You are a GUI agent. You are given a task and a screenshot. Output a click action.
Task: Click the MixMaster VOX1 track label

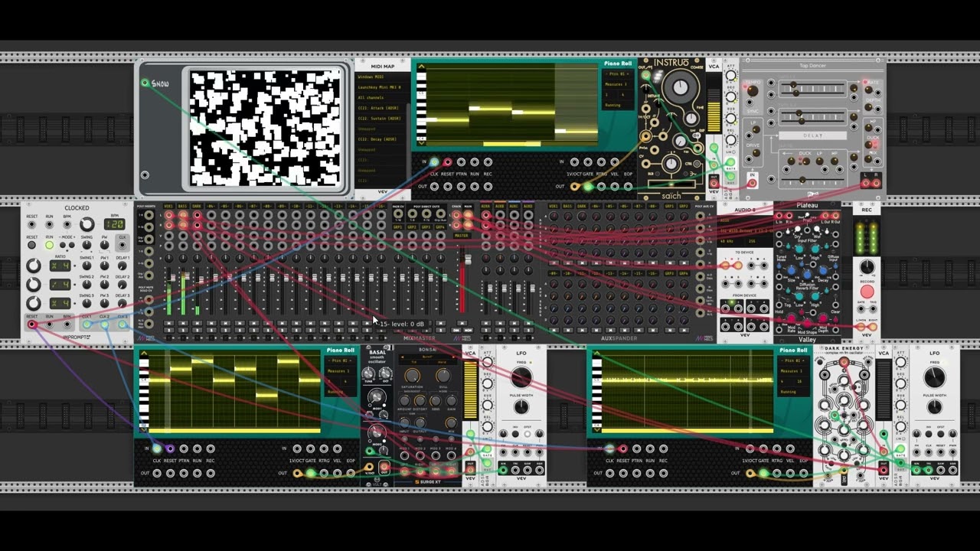click(168, 206)
